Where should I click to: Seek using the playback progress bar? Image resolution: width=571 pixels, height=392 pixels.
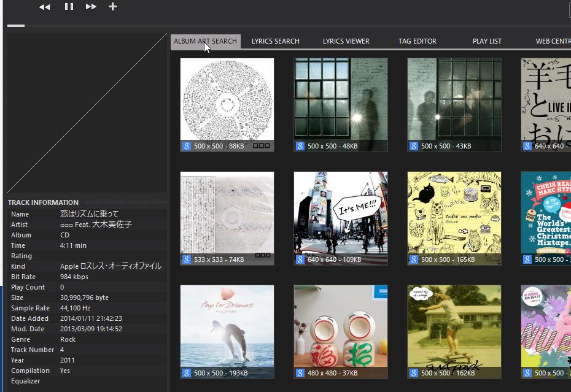[x=289, y=26]
